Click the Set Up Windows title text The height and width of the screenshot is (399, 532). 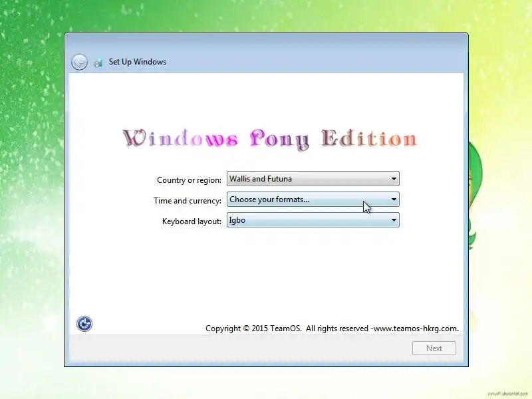point(138,62)
